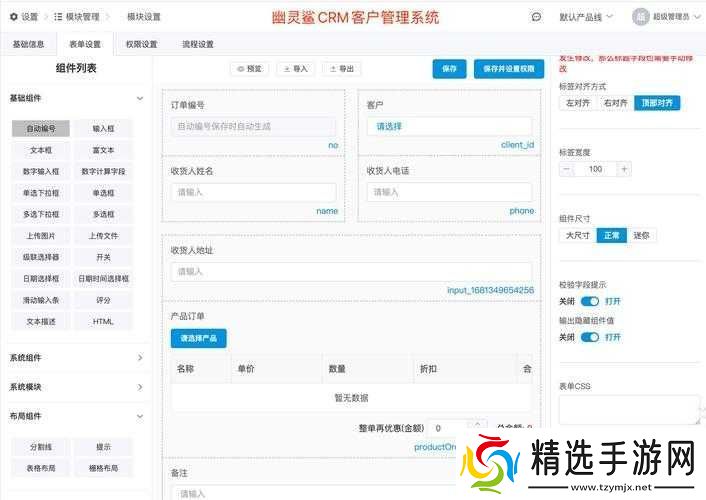Click the 导入 import button

click(x=296, y=68)
